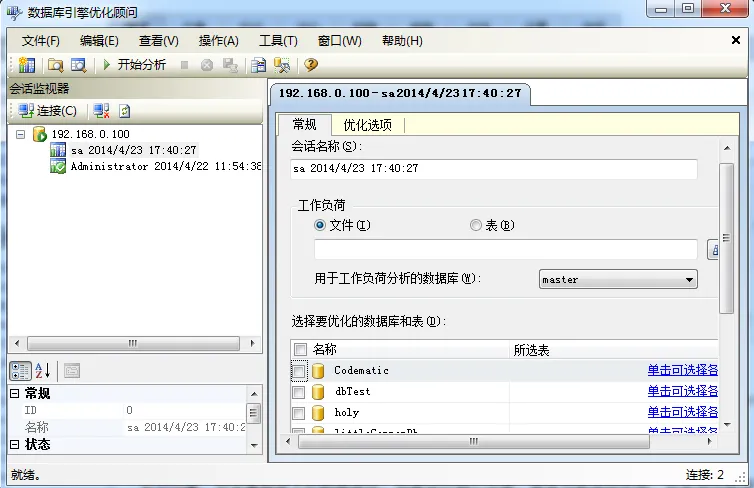Open the 工具(T) menu
This screenshot has height=488, width=754.
278,41
